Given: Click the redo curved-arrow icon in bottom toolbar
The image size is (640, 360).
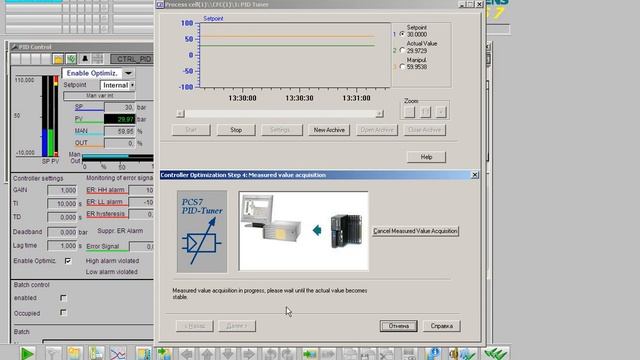Looking at the screenshot, I should tap(287, 354).
